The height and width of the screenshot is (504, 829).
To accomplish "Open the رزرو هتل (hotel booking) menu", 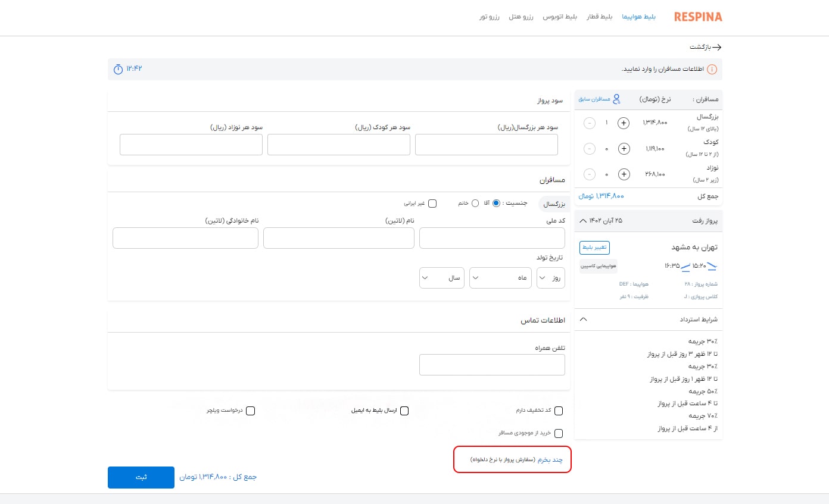I will (x=521, y=17).
